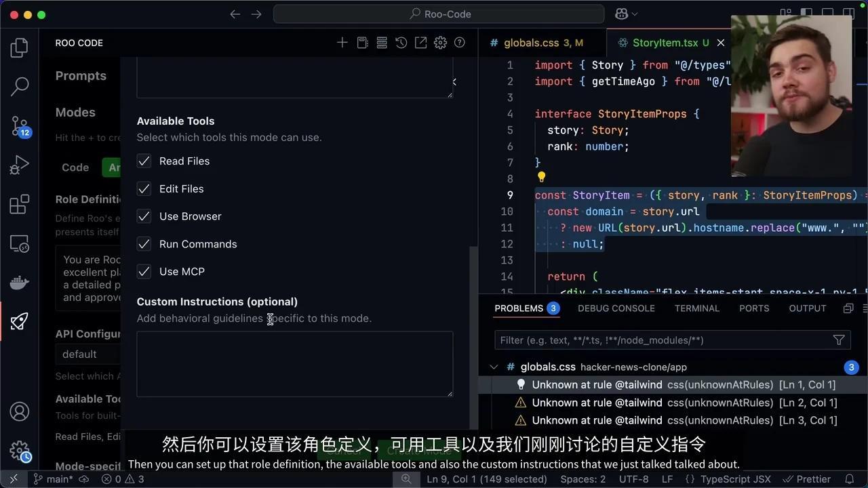Open the TERMINAL panel tab
The height and width of the screenshot is (488, 868).
click(x=697, y=308)
